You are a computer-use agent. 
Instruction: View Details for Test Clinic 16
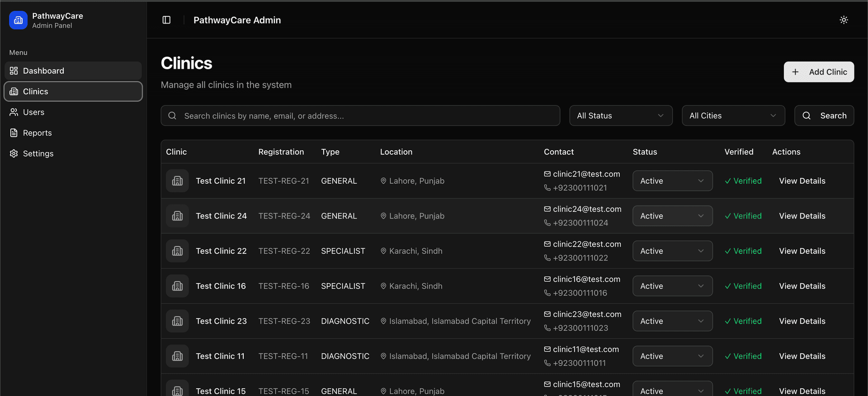coord(802,286)
